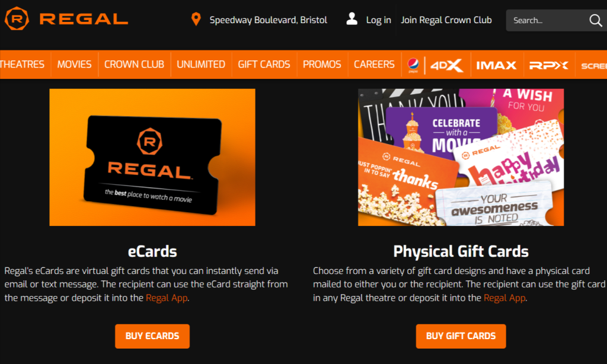Open the IMAX format page
Image resolution: width=607 pixels, height=364 pixels.
click(496, 65)
